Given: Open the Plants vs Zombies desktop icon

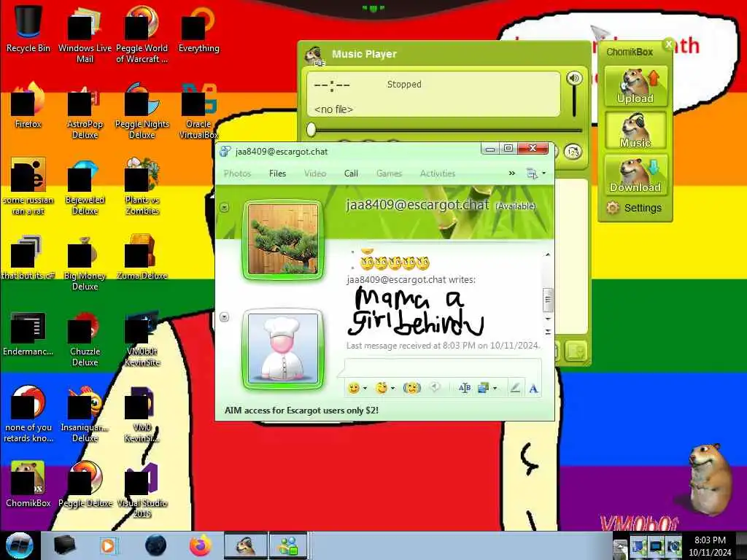Looking at the screenshot, I should (142, 186).
